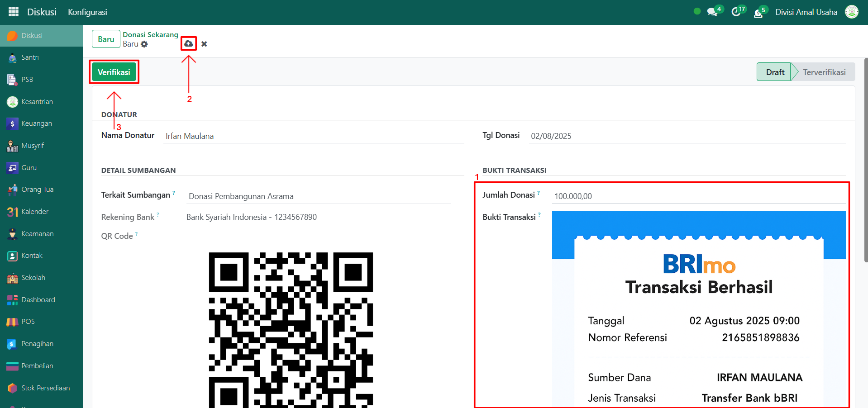Open the activities clock icon
Viewport: 868px width, 408px height.
coord(736,12)
